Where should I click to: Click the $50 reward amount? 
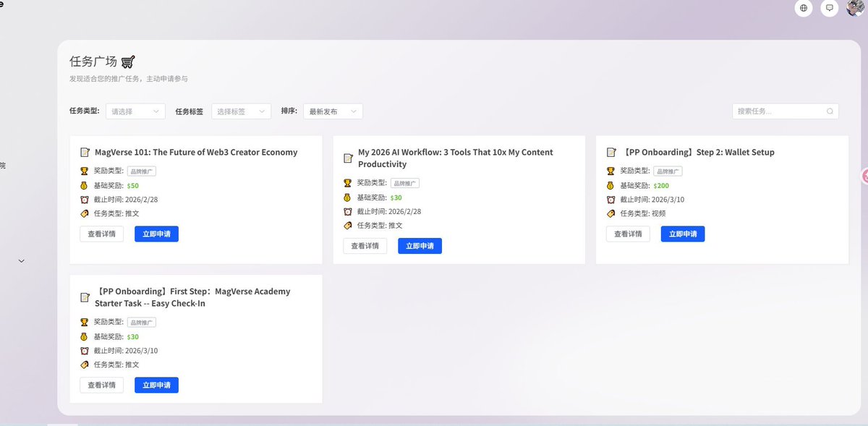click(132, 186)
